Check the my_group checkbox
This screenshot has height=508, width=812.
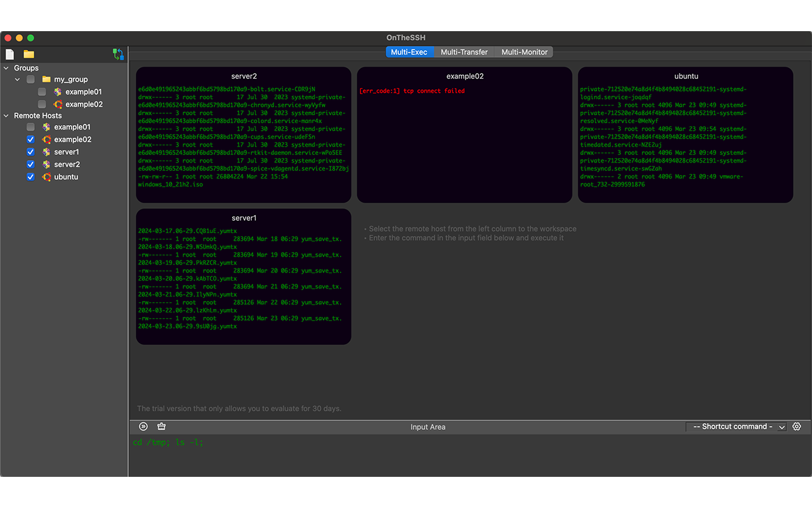click(x=30, y=79)
